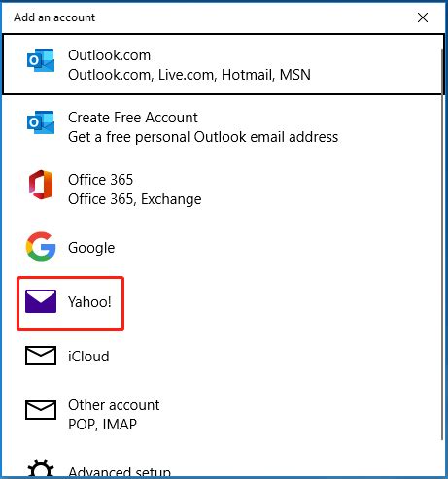The height and width of the screenshot is (479, 448).
Task: Click the 'POP, IMAP' subtitle
Action: pyautogui.click(x=102, y=425)
